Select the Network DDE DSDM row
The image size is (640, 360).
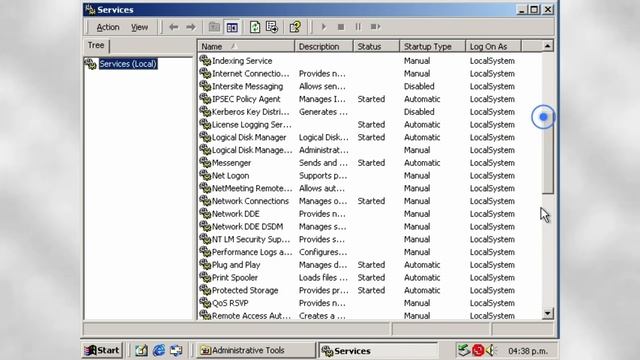[369, 227]
